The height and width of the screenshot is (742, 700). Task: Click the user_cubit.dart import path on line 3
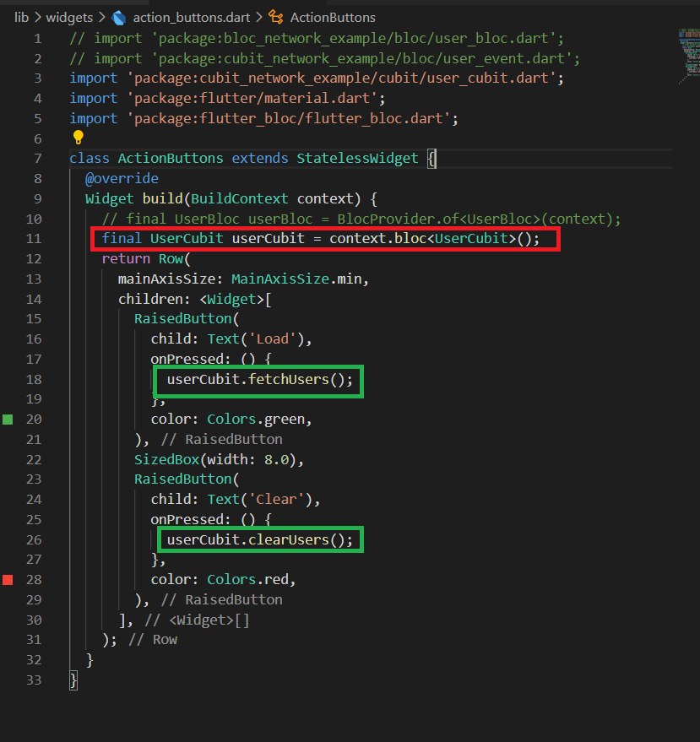point(342,78)
